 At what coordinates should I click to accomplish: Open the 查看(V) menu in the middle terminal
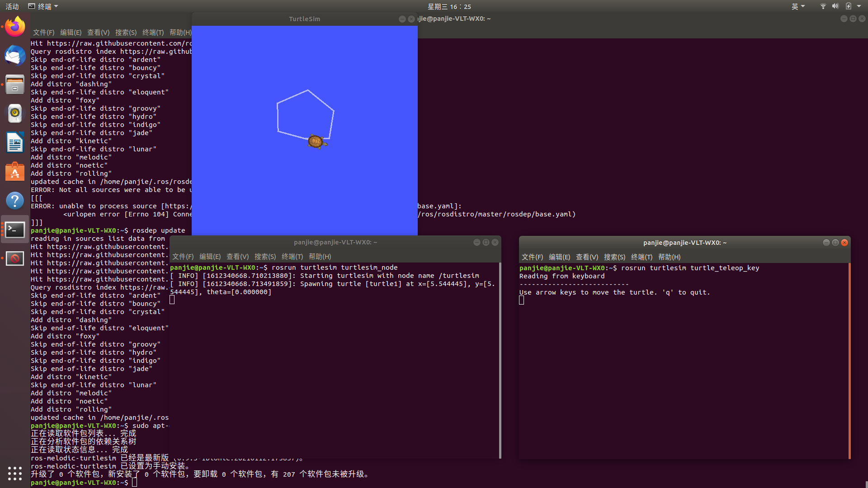pyautogui.click(x=238, y=257)
